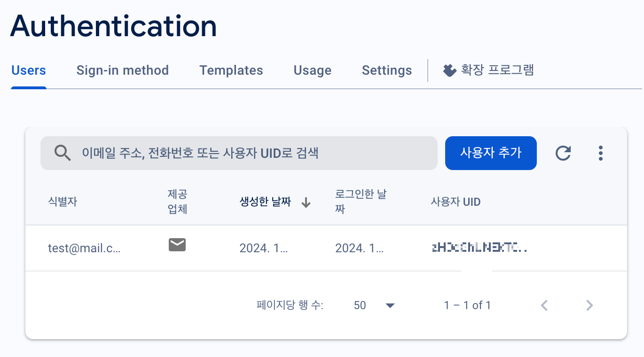Click the 식별자 column header

click(63, 202)
